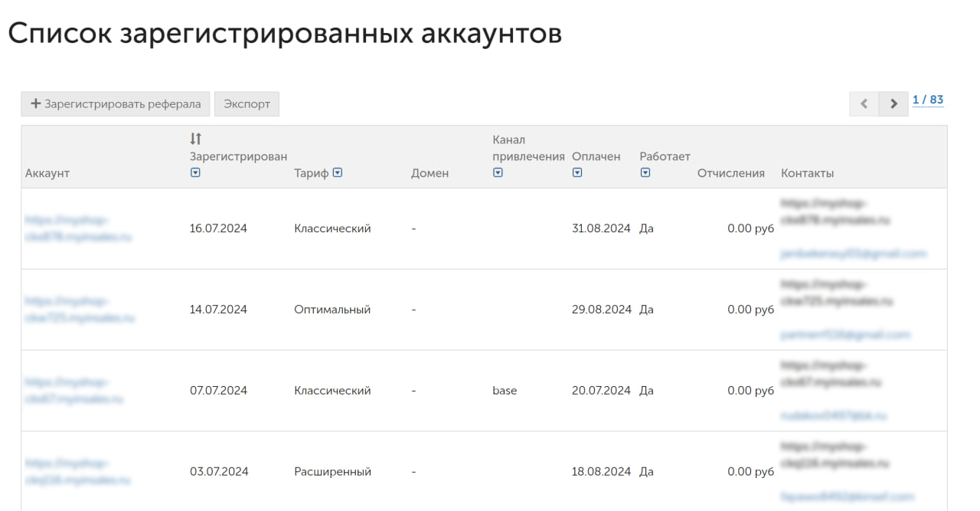This screenshot has width=980, height=511.
Task: Open the Тариф column filter dropdown
Action: 338,173
